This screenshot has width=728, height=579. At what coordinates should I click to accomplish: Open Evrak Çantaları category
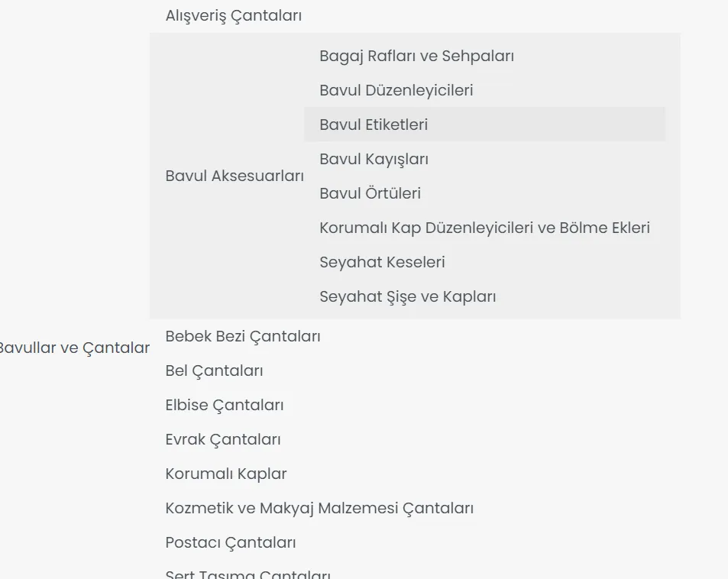click(x=223, y=439)
